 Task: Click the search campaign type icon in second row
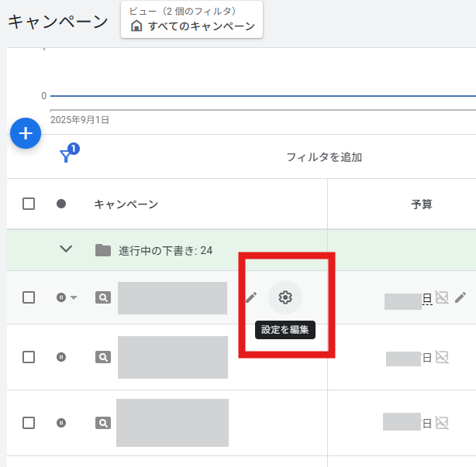tap(102, 357)
